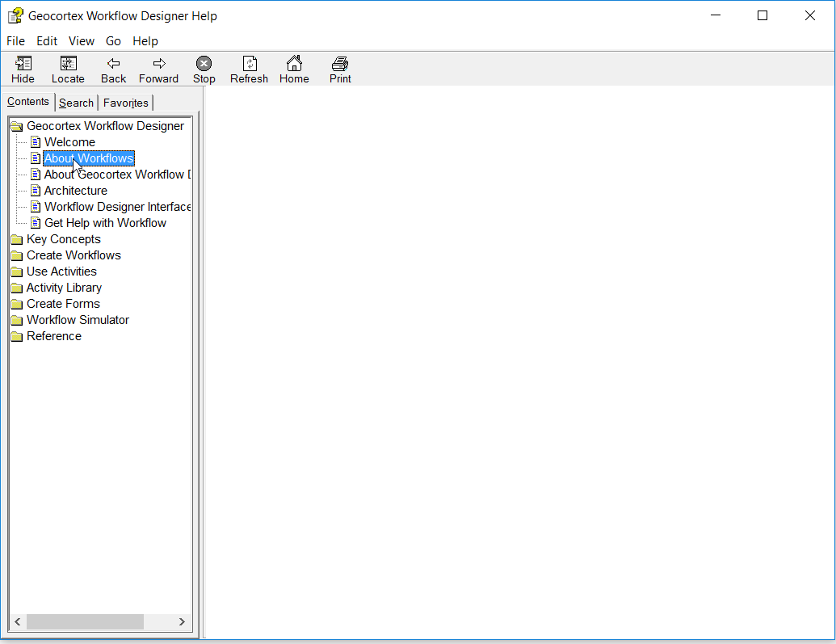Stop page loading with the Stop icon

204,64
